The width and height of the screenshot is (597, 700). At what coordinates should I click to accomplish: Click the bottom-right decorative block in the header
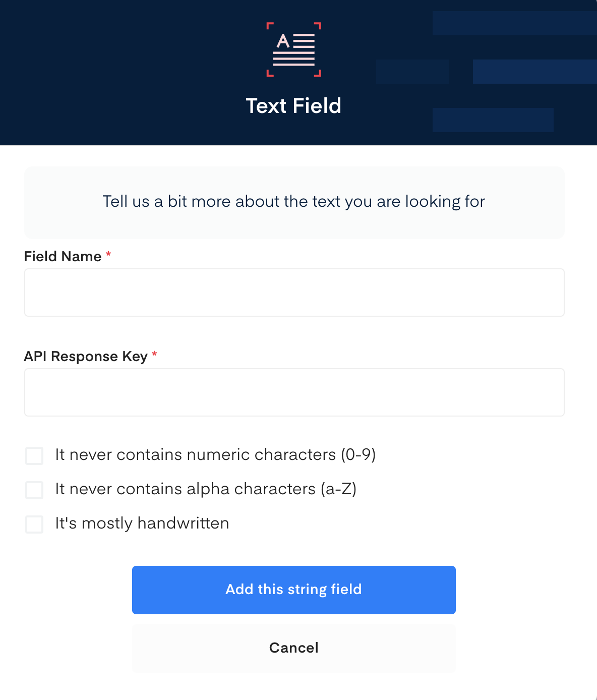click(x=493, y=120)
